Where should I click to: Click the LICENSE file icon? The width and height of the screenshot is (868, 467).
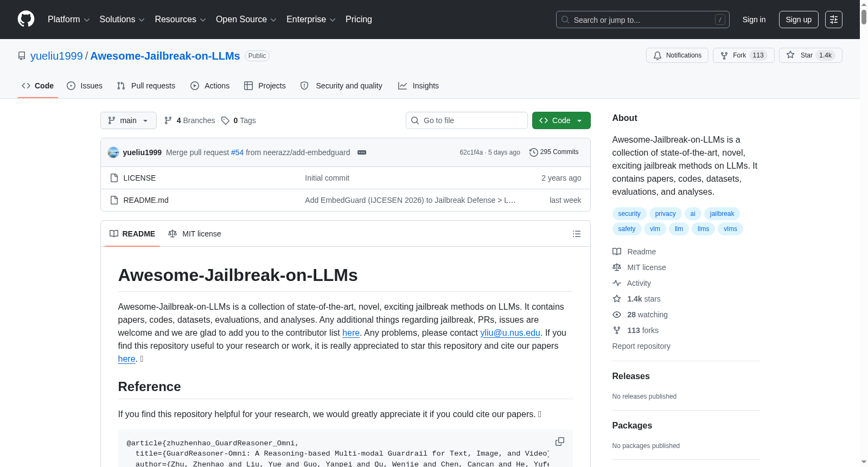coord(114,178)
